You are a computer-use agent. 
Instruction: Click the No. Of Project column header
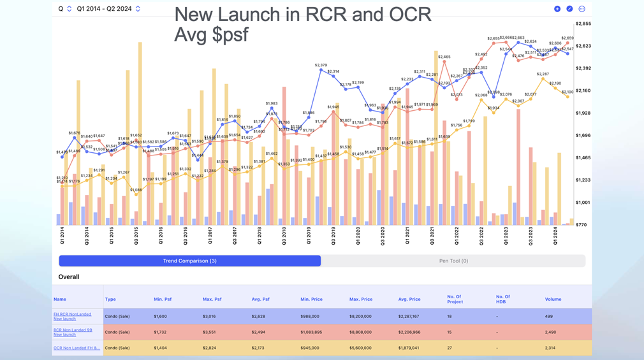pos(455,299)
